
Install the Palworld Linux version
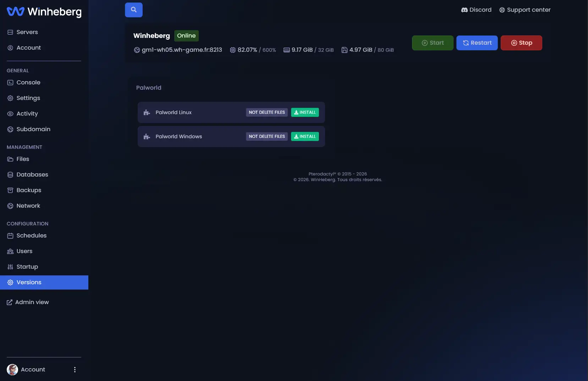click(305, 112)
